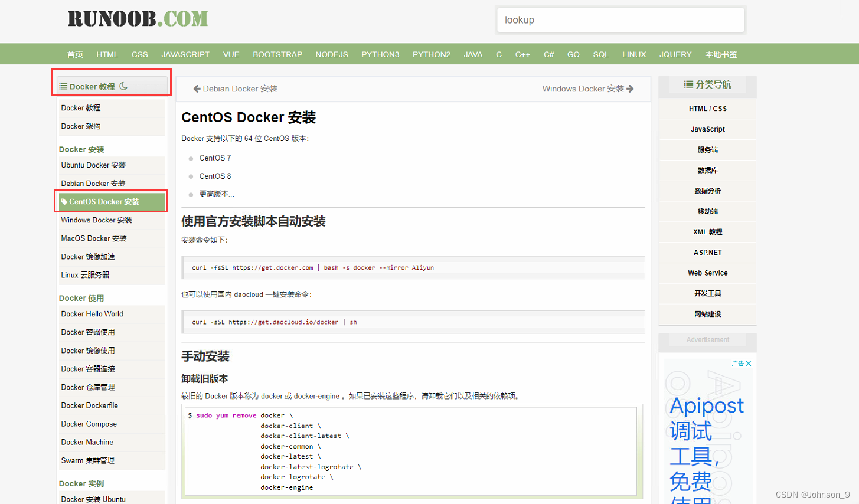The height and width of the screenshot is (504, 859).
Task: Click the list icon beside 分类导航
Action: tap(687, 84)
